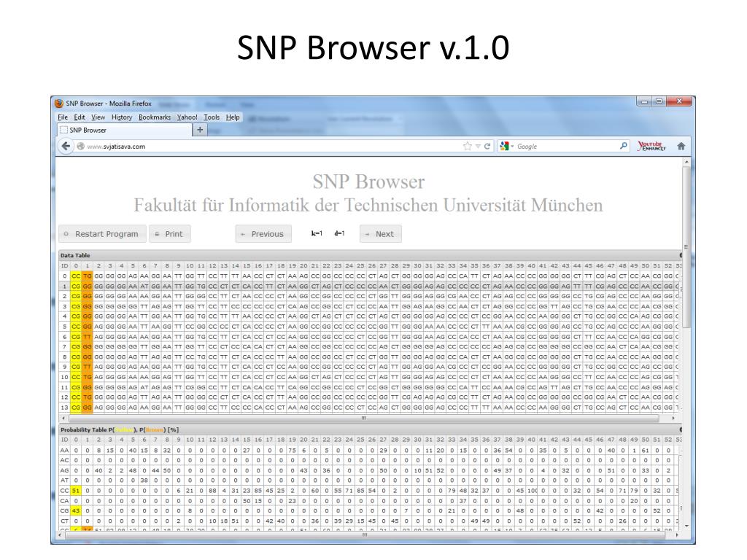747x560 pixels.
Task: Open the Bookmarks menu
Action: click(x=155, y=117)
